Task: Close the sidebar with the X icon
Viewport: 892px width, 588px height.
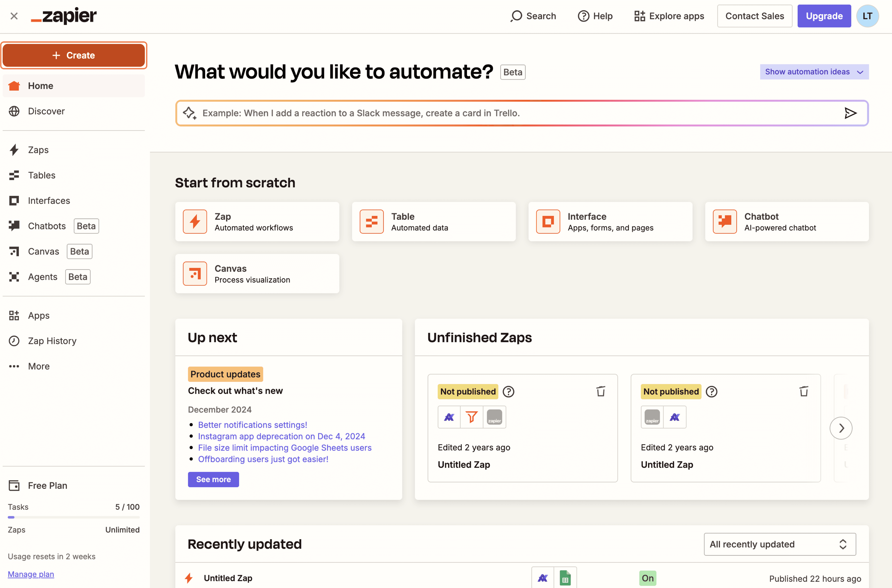Action: tap(14, 16)
